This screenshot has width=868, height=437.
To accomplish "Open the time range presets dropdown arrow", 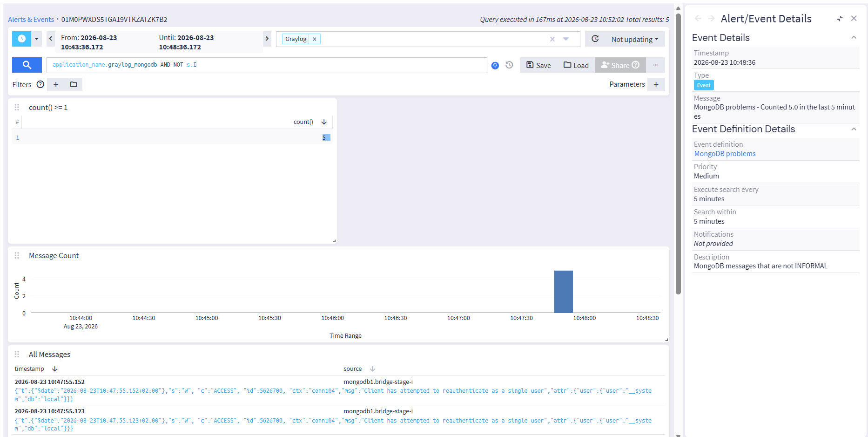I will 37,39.
